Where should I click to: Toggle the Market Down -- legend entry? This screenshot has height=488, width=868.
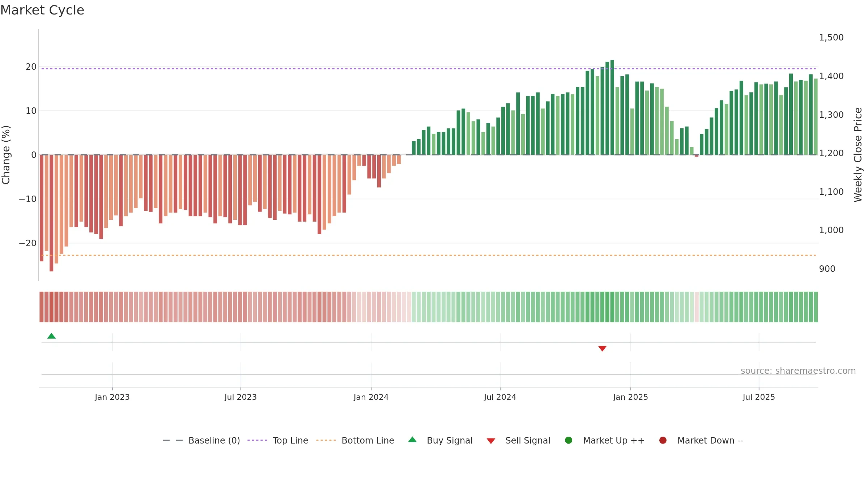(x=701, y=440)
